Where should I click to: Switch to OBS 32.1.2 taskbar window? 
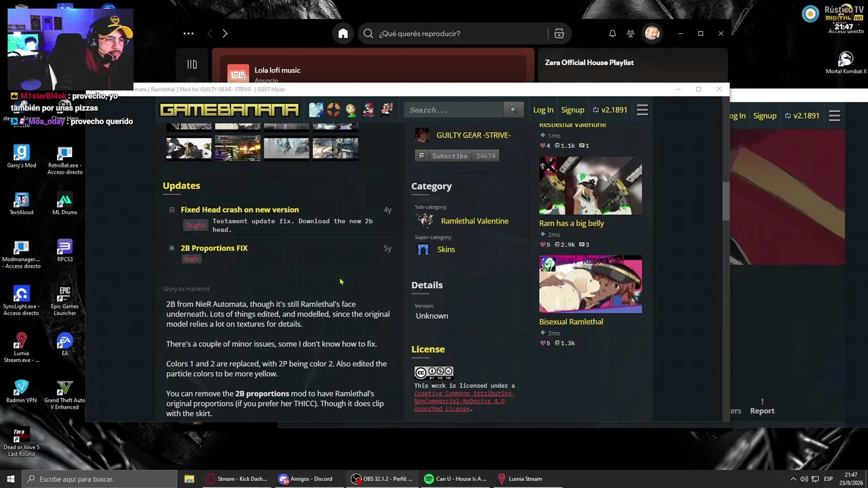[382, 479]
